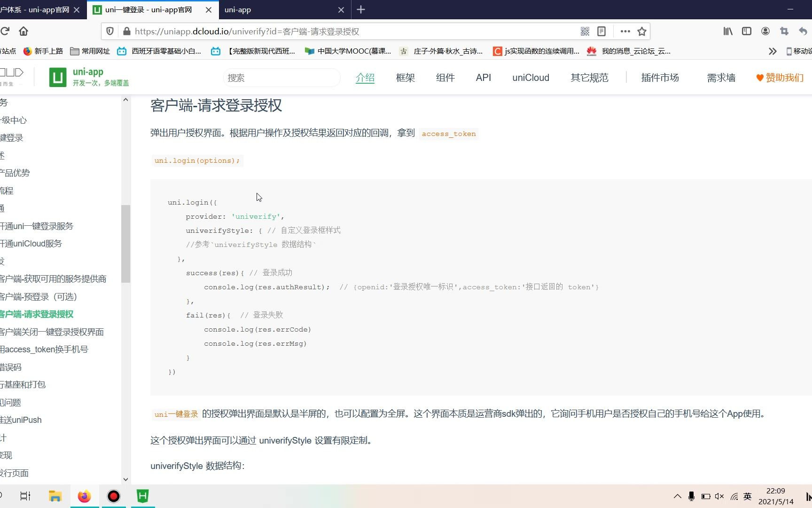Open page actions three-dot menu

click(625, 32)
